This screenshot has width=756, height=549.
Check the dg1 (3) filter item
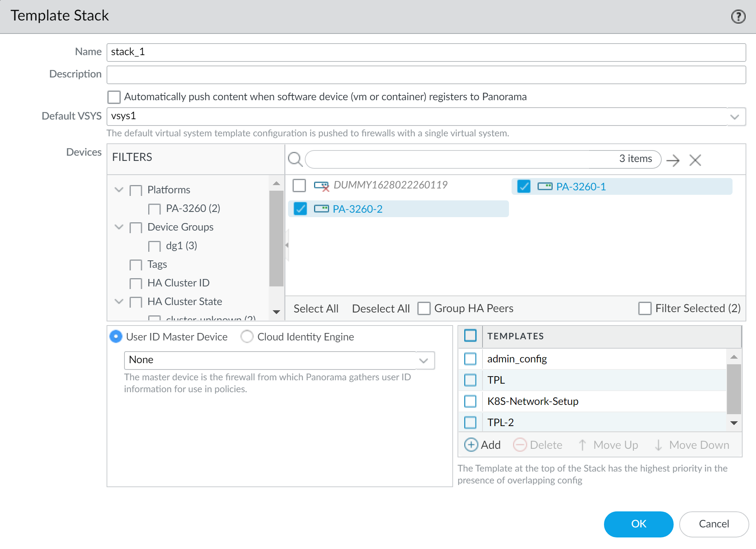154,246
